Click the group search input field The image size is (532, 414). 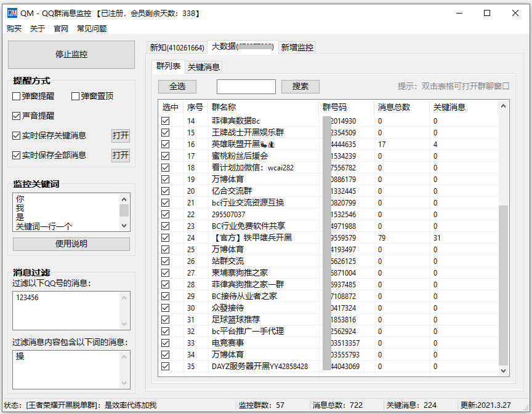[246, 87]
